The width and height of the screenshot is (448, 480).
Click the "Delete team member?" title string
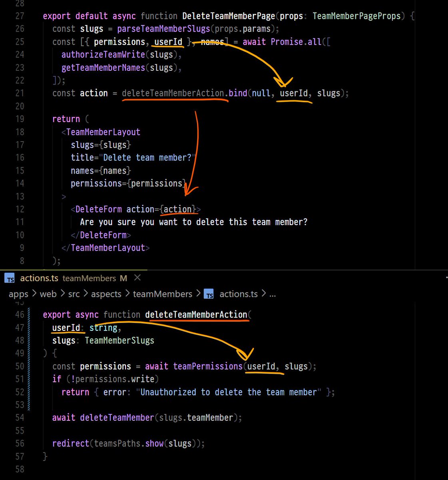click(x=147, y=158)
